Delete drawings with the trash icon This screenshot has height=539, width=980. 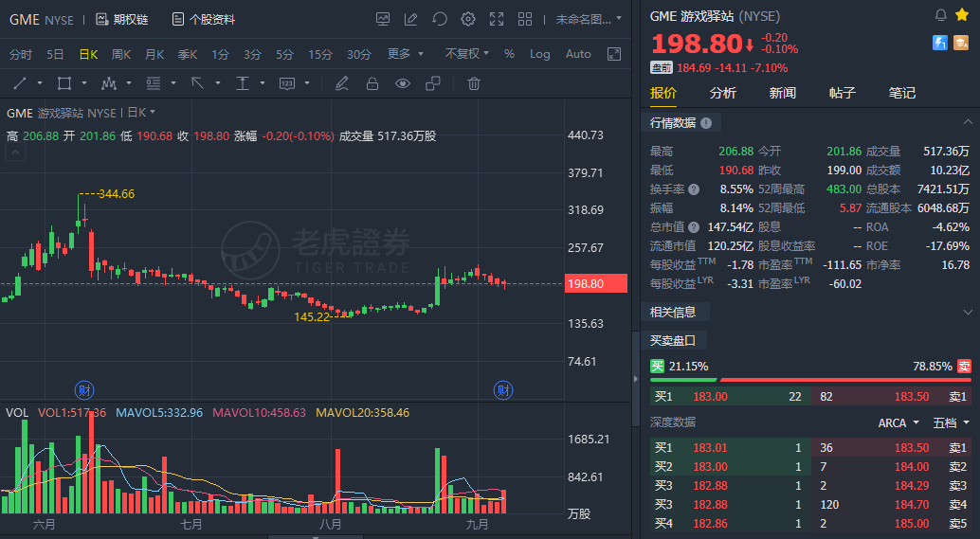pyautogui.click(x=474, y=83)
